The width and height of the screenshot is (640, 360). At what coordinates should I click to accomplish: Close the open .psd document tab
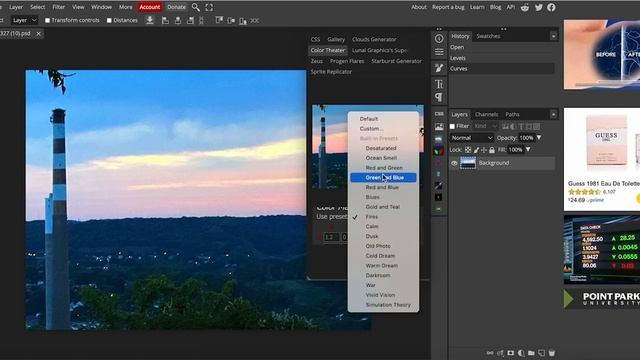(x=38, y=33)
